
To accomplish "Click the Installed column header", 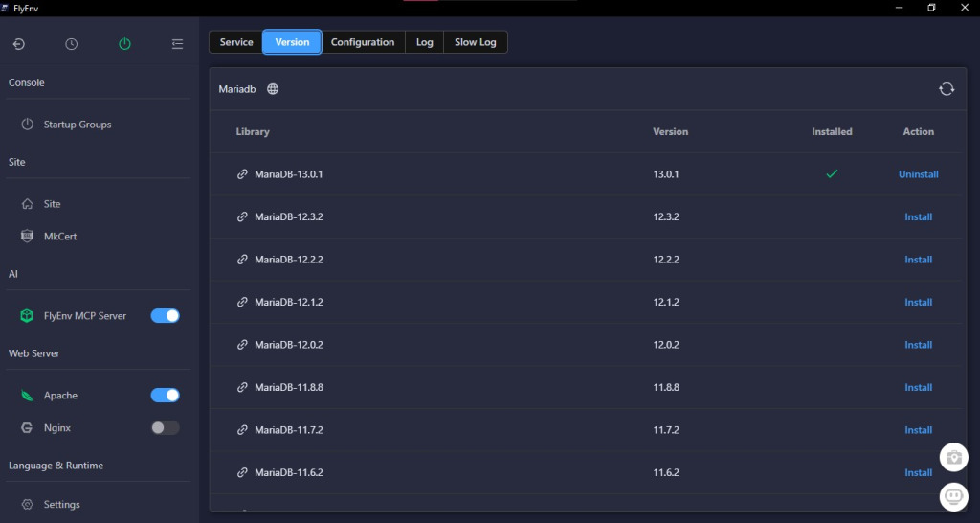I will pos(832,132).
